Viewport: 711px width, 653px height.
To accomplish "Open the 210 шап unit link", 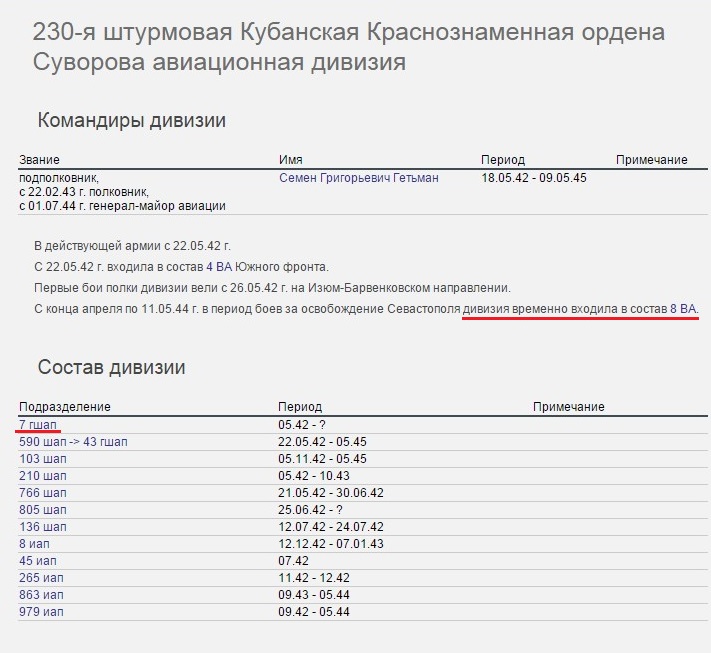I will 43,476.
